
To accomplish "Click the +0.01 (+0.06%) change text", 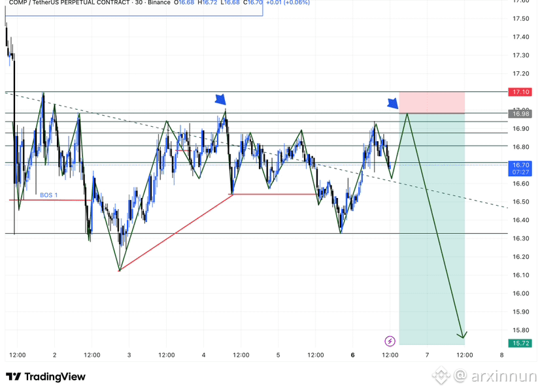I will coord(288,3).
